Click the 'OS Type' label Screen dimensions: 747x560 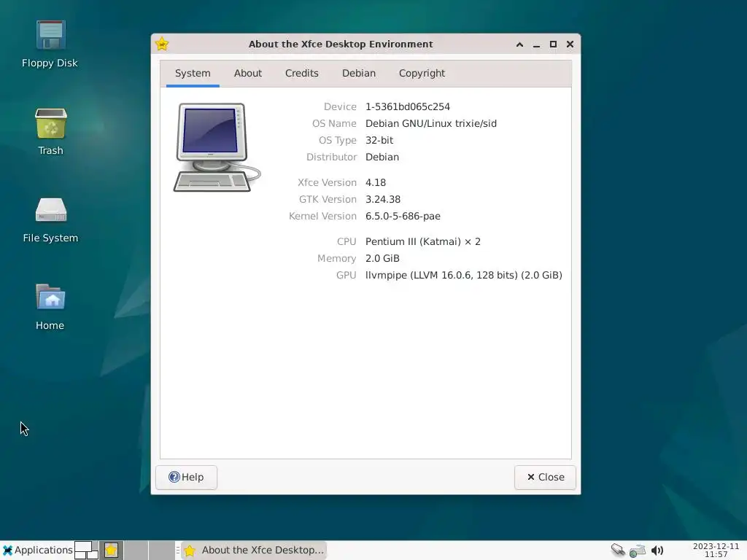[x=337, y=140]
